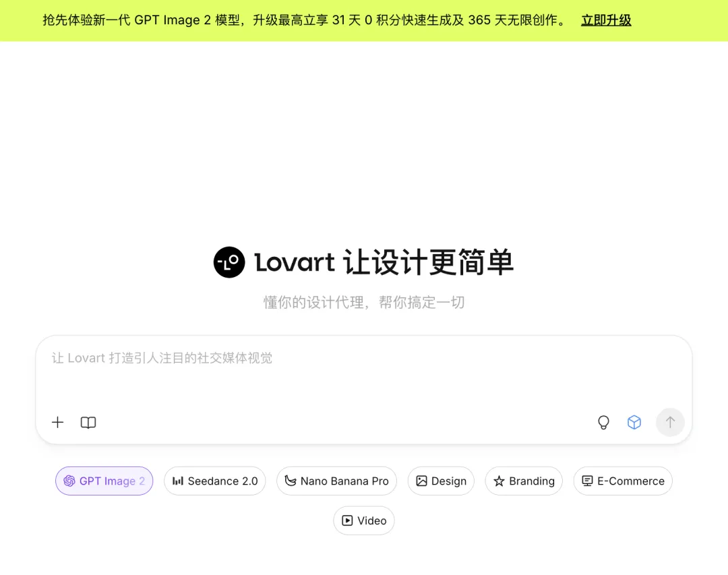
Task: Open the E-Commerce category
Action: (x=623, y=481)
